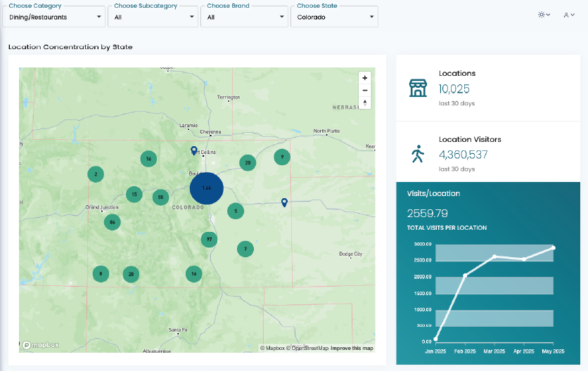The image size is (588, 371).
Task: Click the large 1.6k cluster near Denver
Action: (x=207, y=188)
